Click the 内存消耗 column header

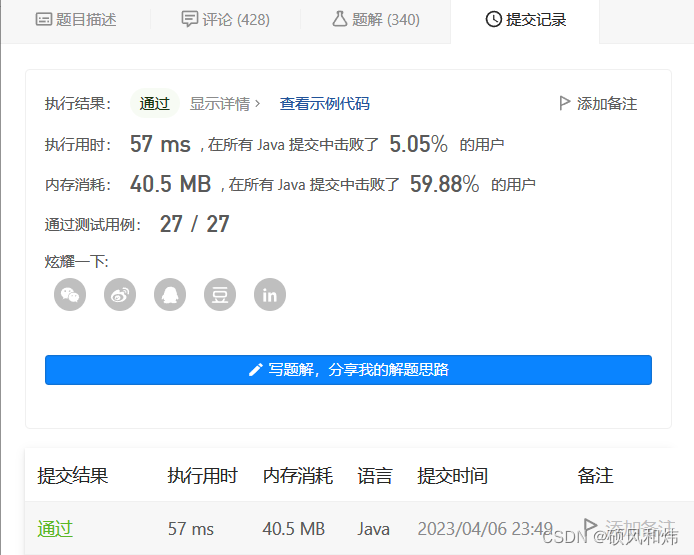[x=297, y=476]
